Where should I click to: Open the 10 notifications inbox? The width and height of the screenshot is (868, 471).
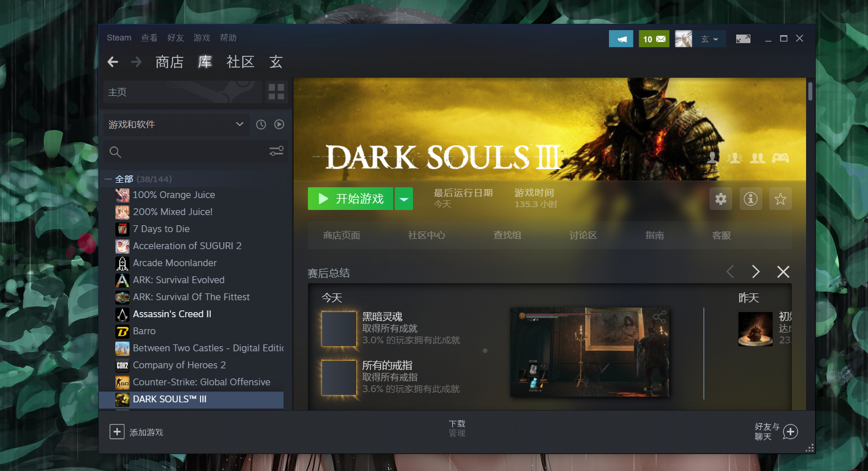[654, 39]
